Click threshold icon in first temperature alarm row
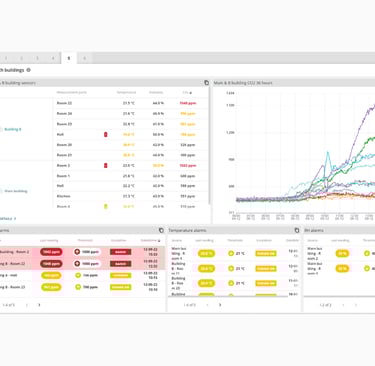The height and width of the screenshot is (366, 375). coord(231,254)
